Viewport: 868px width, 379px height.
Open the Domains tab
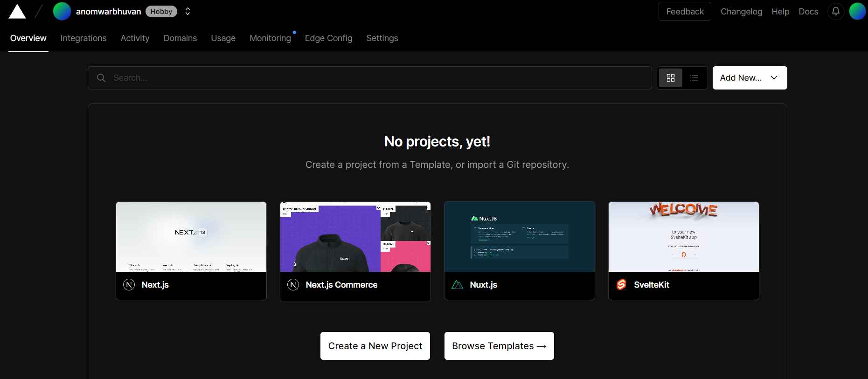pyautogui.click(x=180, y=38)
